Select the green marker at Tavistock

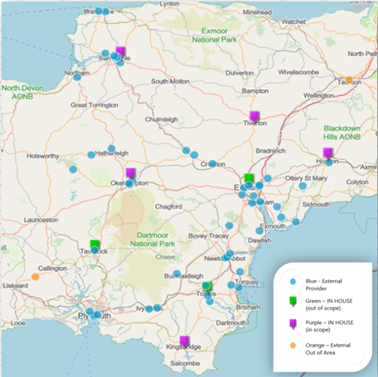95,245
